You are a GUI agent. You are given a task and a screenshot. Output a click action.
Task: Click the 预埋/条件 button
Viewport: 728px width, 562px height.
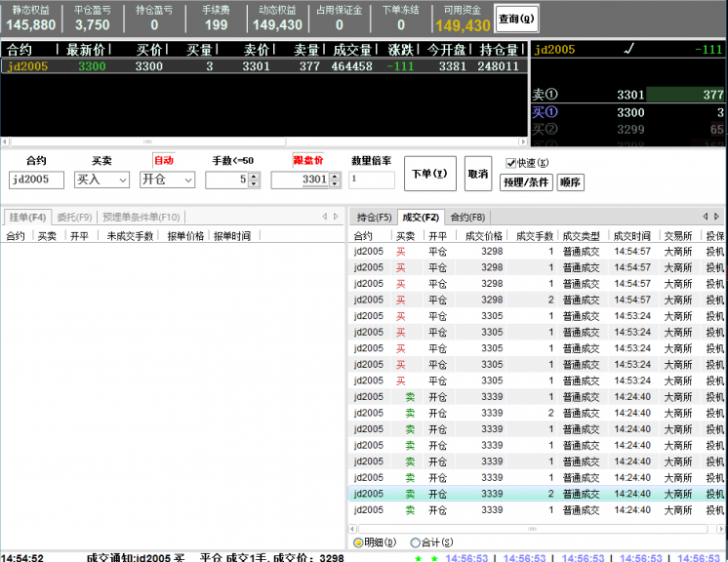[526, 182]
